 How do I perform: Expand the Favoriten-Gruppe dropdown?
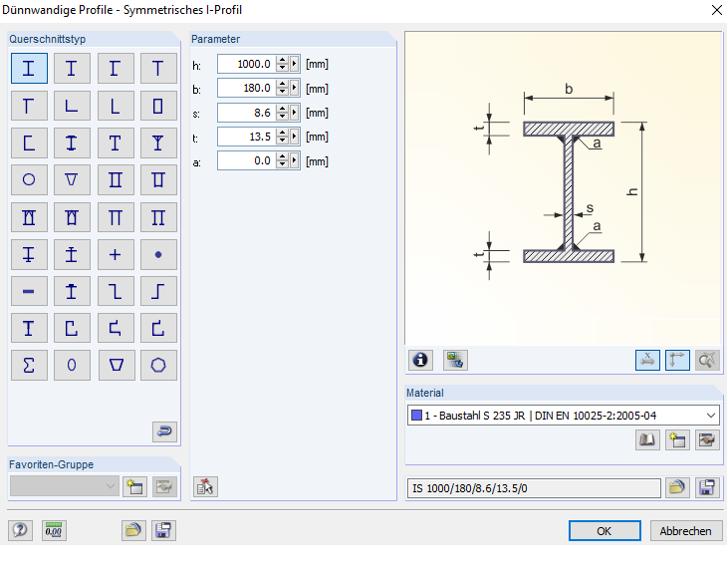click(110, 486)
